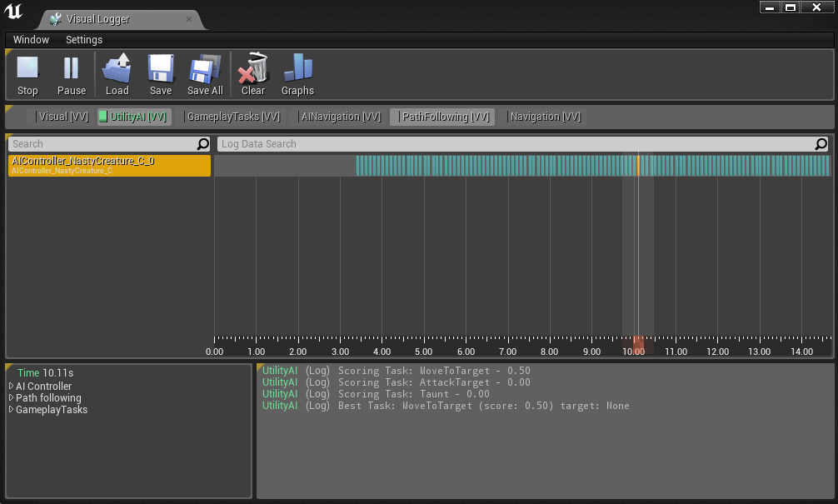Clear logs with the trash icon
Image resolution: width=838 pixels, height=504 pixels.
tap(252, 68)
